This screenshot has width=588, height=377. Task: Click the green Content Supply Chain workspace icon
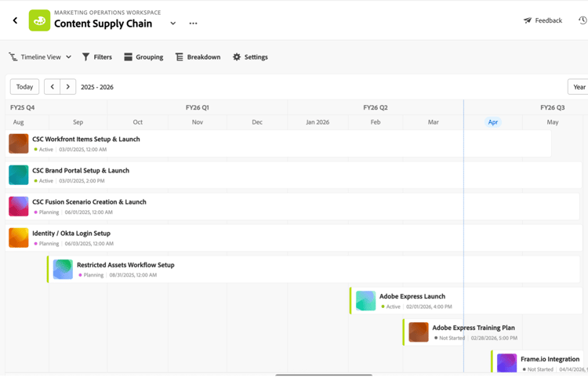pos(39,20)
